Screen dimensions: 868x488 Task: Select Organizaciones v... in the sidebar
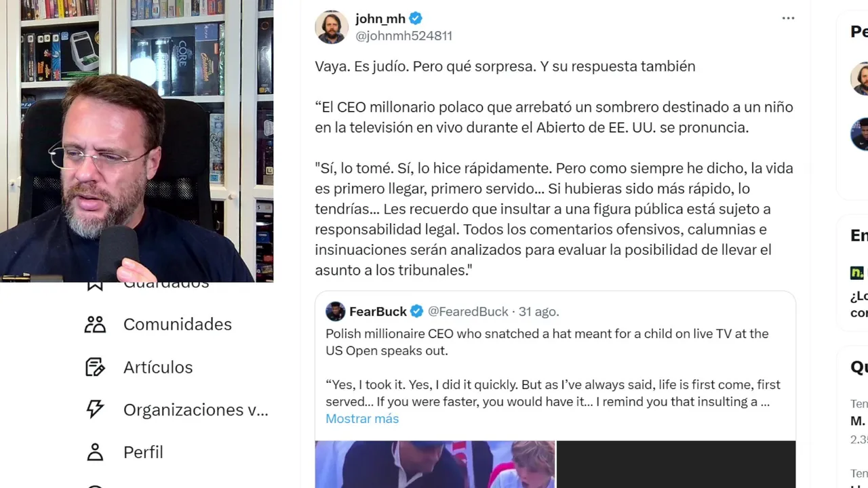[x=176, y=409]
